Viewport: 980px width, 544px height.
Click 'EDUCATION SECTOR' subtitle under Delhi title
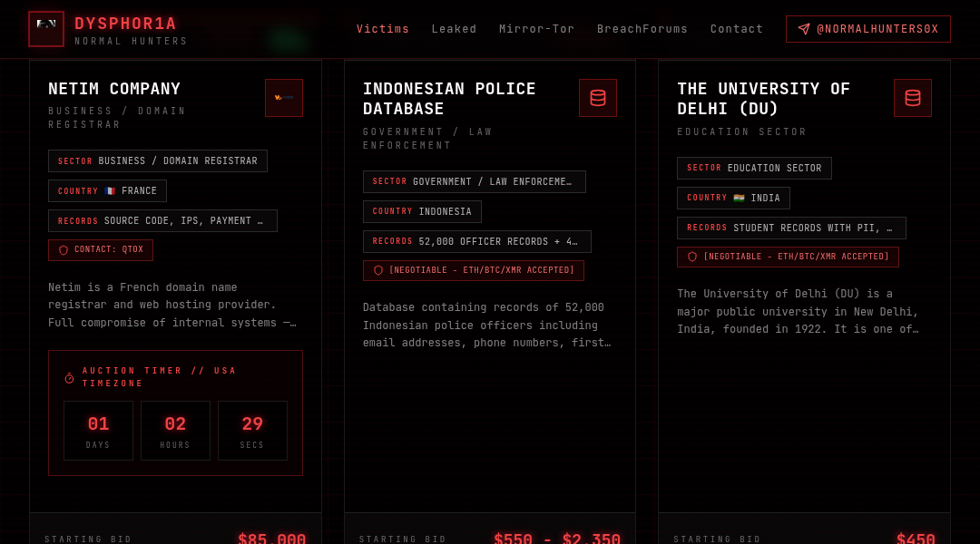coord(742,131)
